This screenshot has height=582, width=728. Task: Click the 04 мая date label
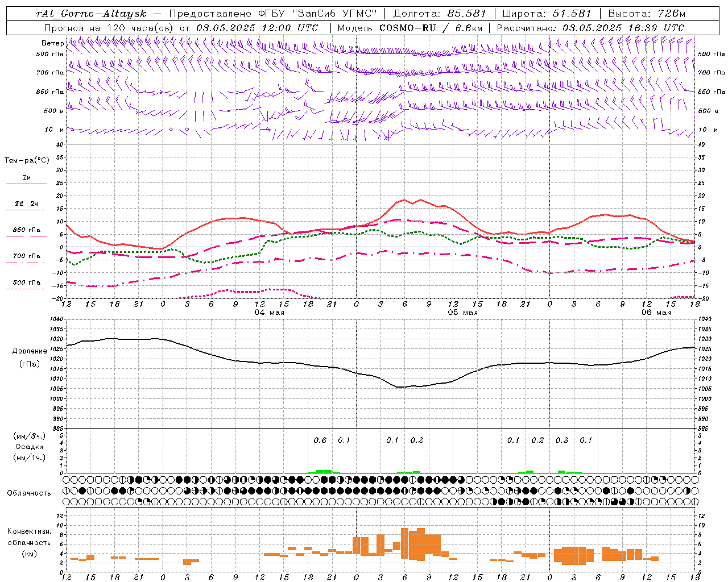coord(269,312)
